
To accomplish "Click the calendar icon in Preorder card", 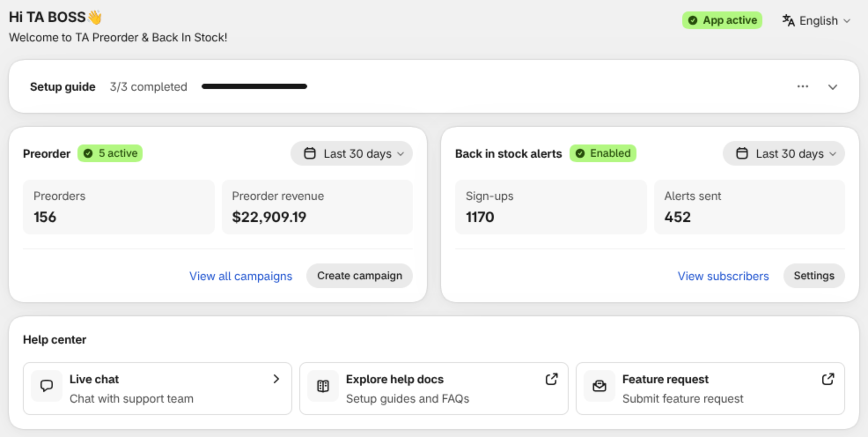I will coord(310,153).
